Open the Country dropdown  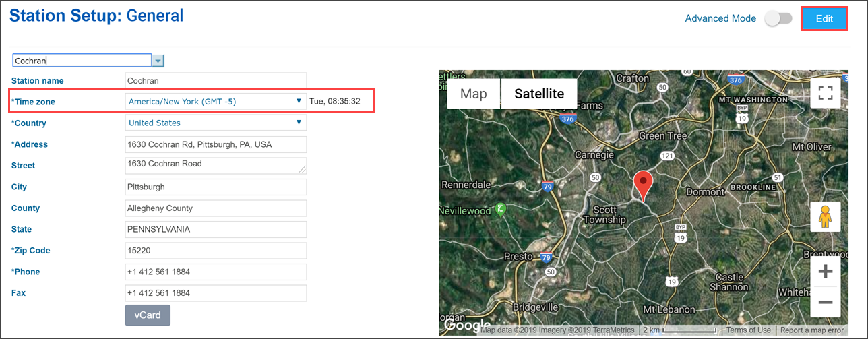pos(216,123)
